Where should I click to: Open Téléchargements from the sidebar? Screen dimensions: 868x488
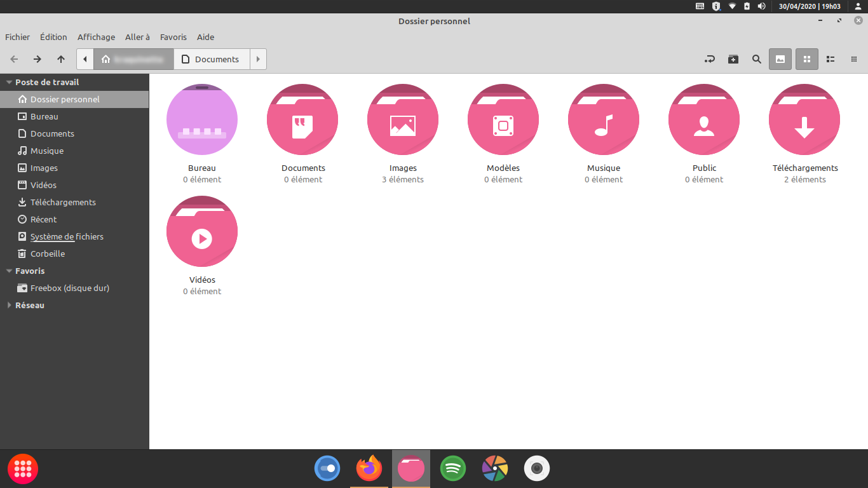(74, 202)
